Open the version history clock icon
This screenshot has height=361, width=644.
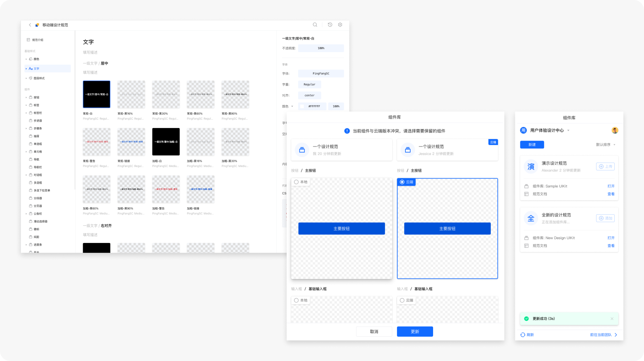330,25
